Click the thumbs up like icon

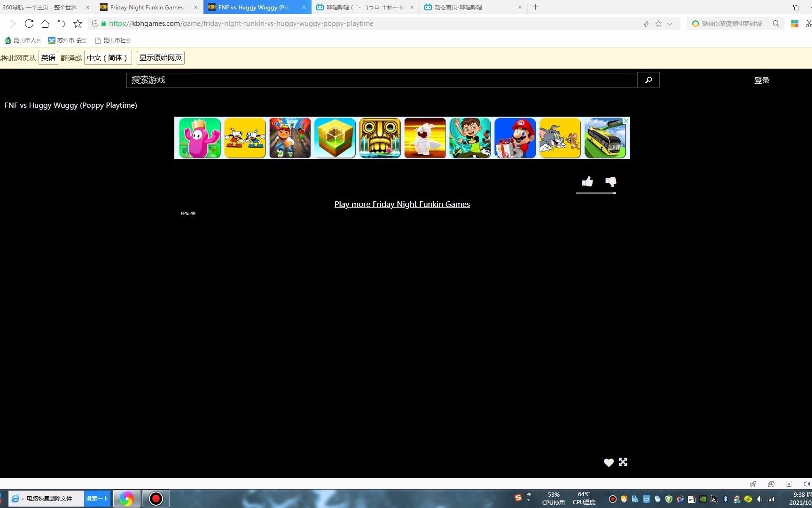point(587,182)
